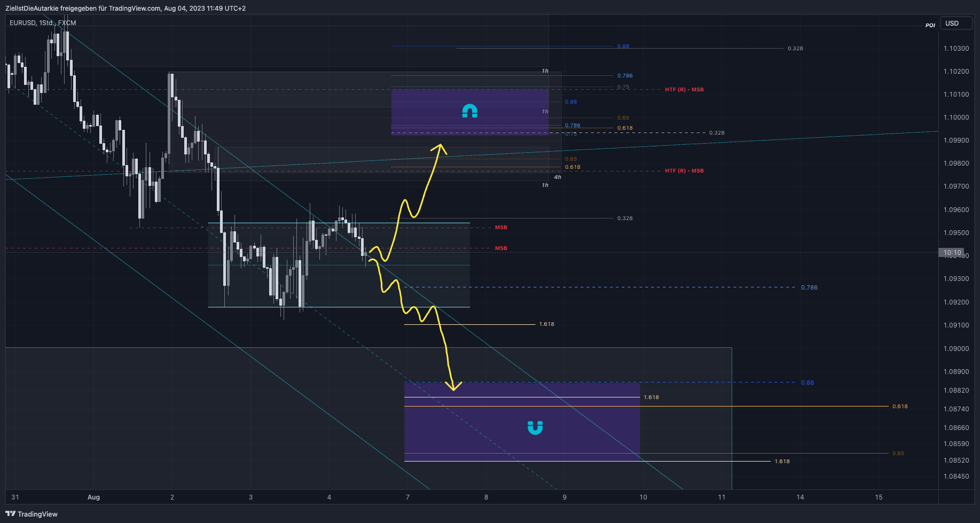Click the orange 0.65 label near price 1.08590
This screenshot has width=980, height=523.
(898, 454)
